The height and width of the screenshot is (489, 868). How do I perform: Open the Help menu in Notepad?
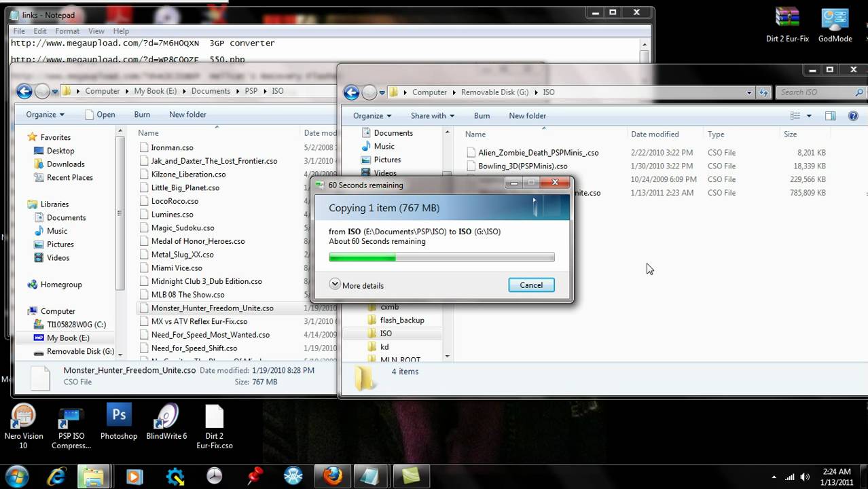click(x=121, y=31)
